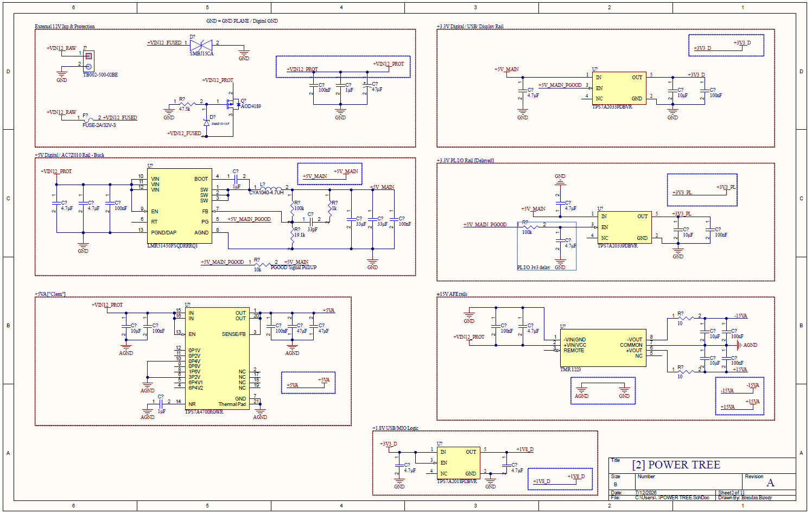Select the "±15V AFE rails" section title

coord(452,294)
